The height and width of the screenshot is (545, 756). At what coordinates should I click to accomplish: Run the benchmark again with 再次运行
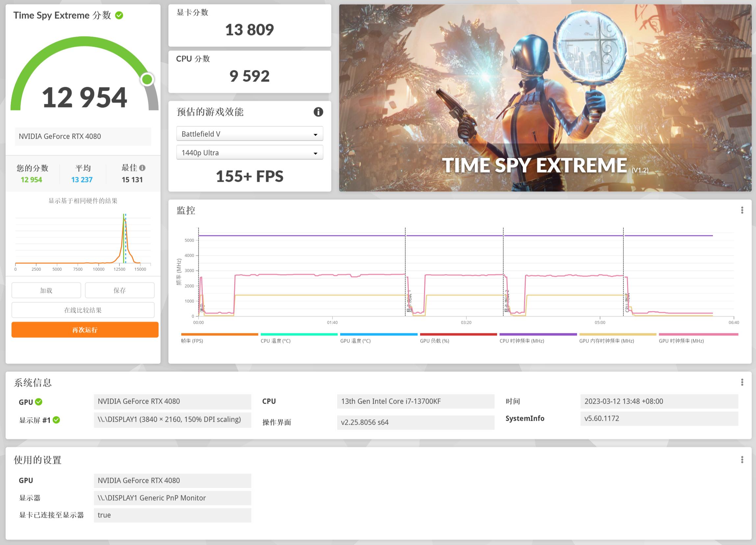tap(84, 330)
